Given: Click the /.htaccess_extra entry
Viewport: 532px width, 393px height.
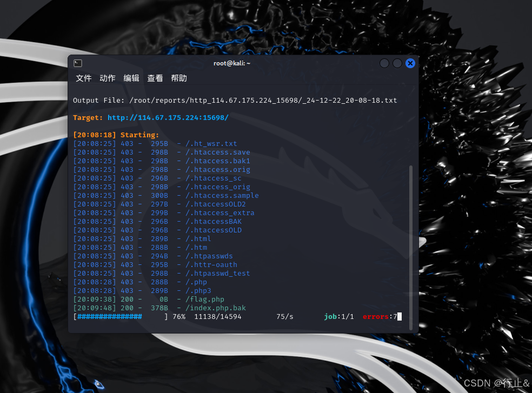Looking at the screenshot, I should [x=220, y=213].
